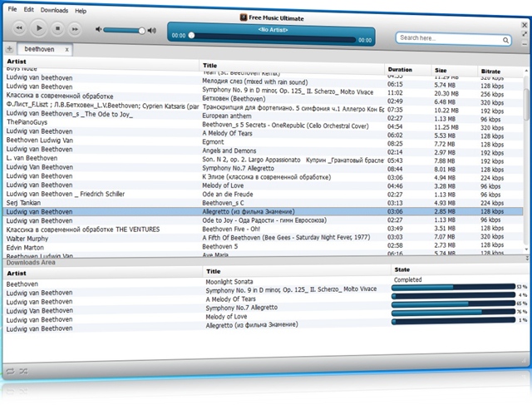Close the beethoven tab with x
Screen dimensions: 532x405
[x=66, y=50]
